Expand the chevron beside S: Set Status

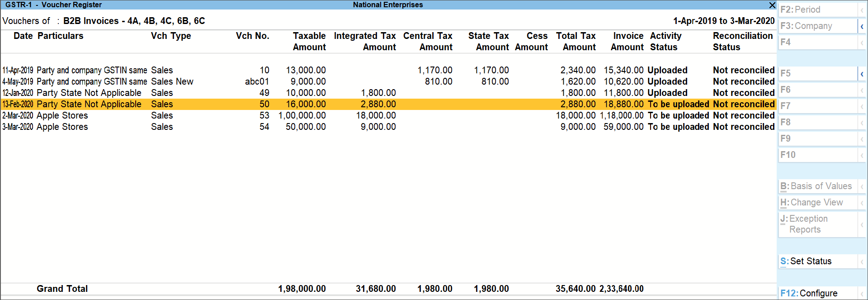click(862, 262)
